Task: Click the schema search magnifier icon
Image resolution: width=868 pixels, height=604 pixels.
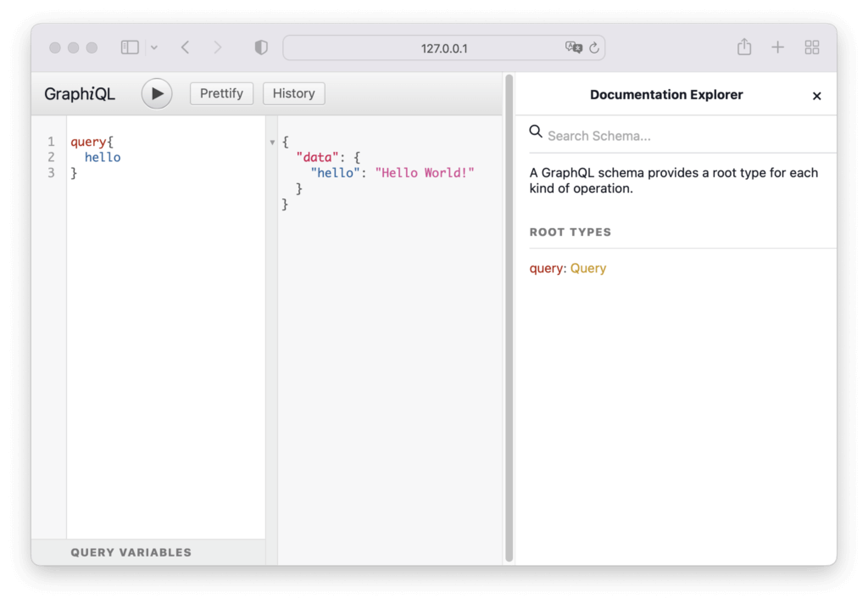Action: tap(535, 131)
